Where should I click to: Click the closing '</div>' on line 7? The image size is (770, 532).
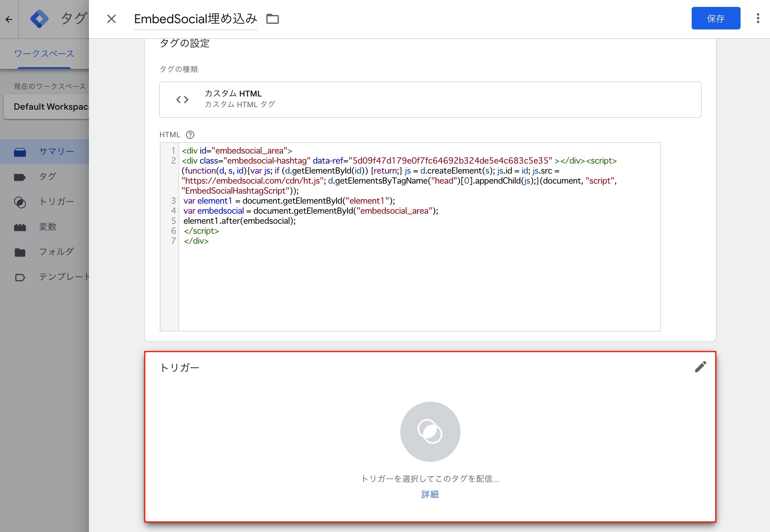click(x=196, y=241)
